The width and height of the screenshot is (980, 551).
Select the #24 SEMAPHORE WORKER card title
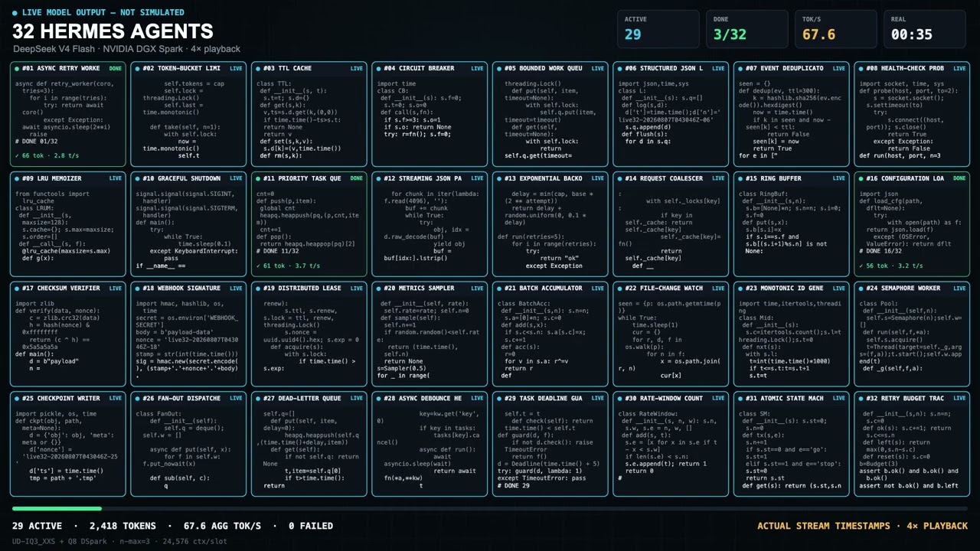point(903,289)
